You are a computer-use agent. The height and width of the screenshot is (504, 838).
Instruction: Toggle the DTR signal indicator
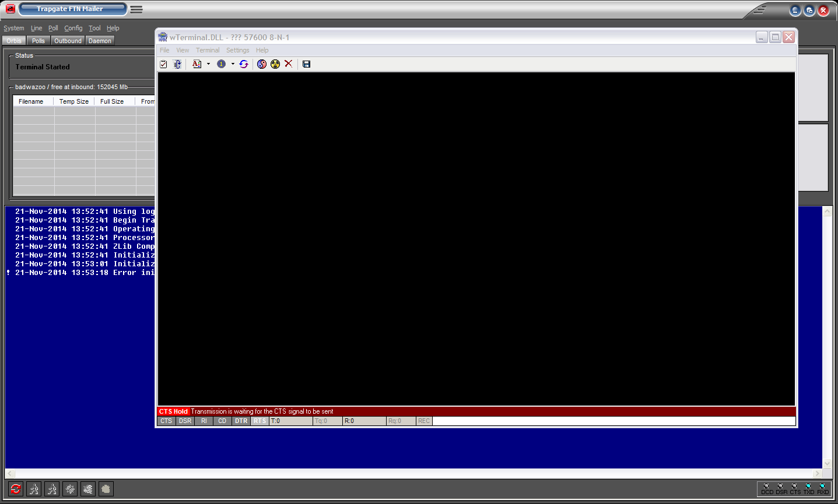click(241, 421)
